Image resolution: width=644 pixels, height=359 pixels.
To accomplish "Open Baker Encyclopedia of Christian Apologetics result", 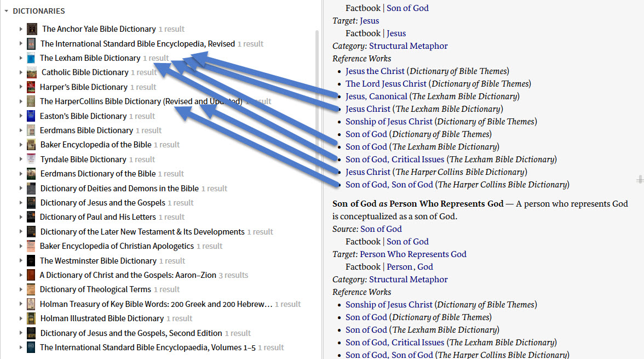I will pos(117,246).
